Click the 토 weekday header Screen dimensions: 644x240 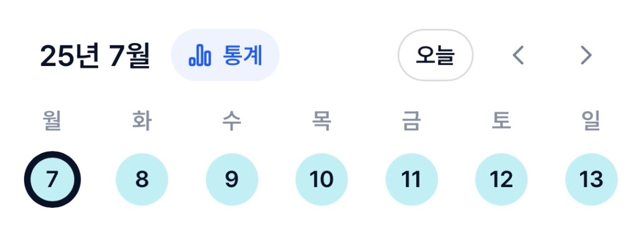point(501,121)
